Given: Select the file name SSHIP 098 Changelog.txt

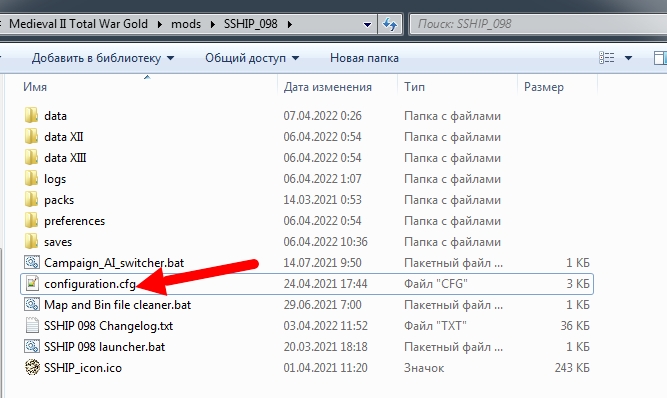Looking at the screenshot, I should 108,326.
